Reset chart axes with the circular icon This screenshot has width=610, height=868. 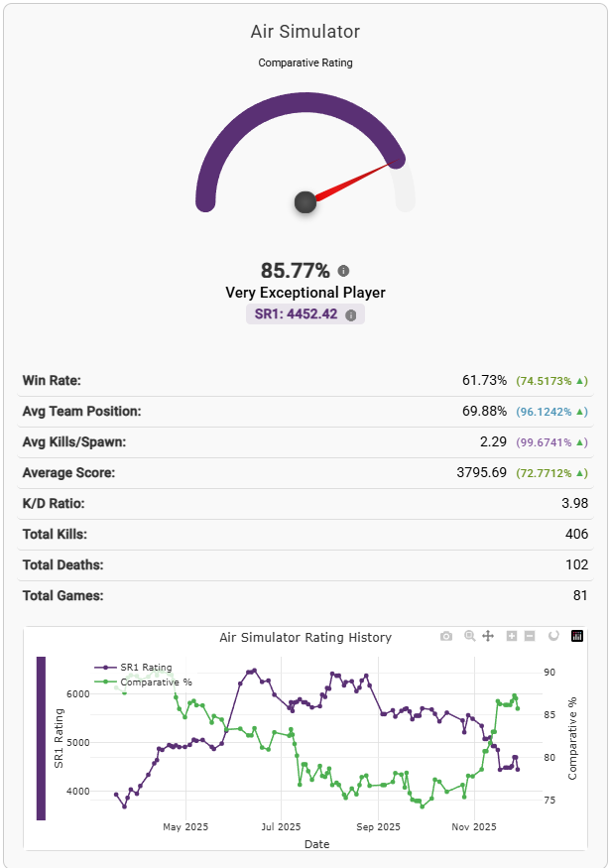tap(553, 636)
